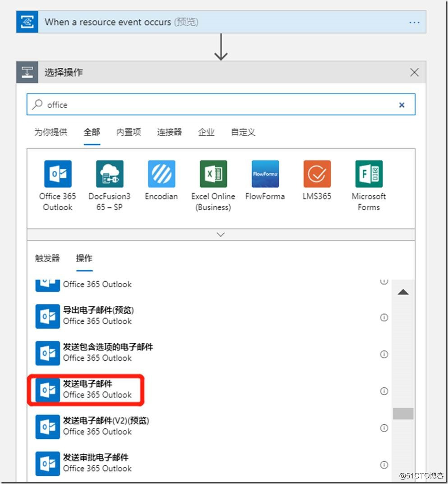Select the LMS365 connector icon
This screenshot has height=484, width=448.
click(x=317, y=174)
